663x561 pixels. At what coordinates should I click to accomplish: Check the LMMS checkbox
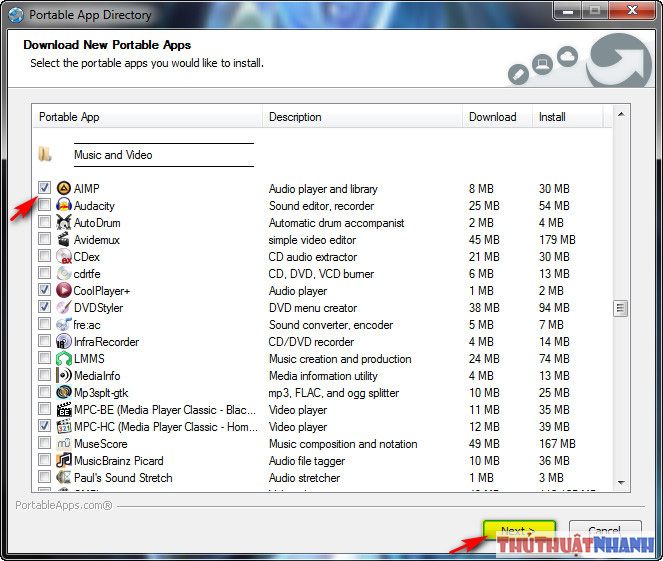pyautogui.click(x=44, y=358)
